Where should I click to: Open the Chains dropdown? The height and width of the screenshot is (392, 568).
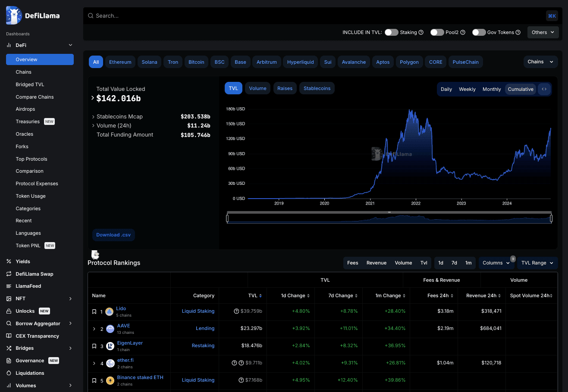(540, 62)
